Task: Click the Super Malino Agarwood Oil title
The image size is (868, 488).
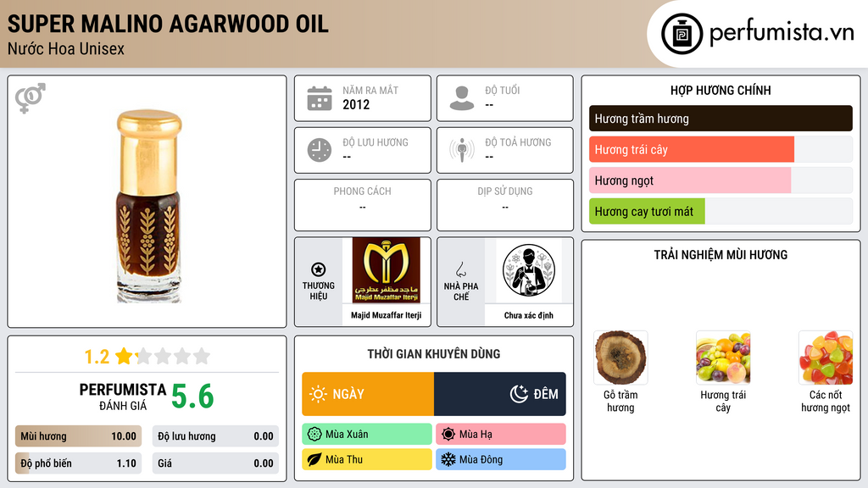Action: [x=168, y=24]
